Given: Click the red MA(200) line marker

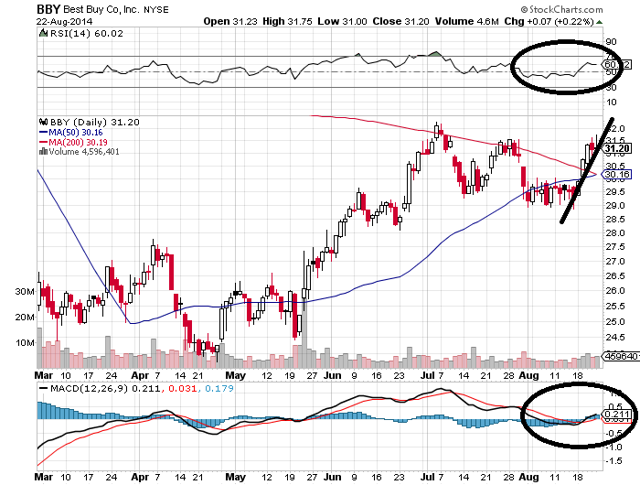Looking at the screenshot, I should tap(43, 142).
